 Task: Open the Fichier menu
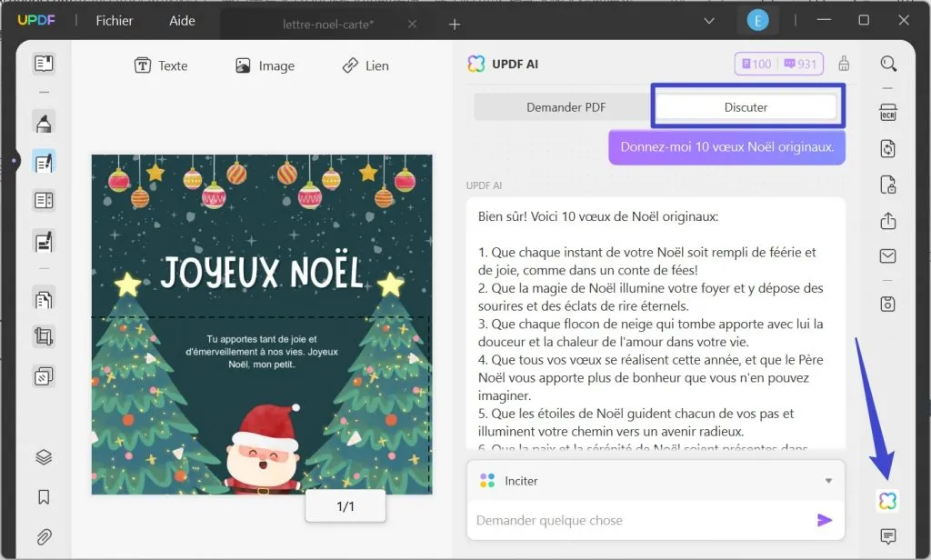pyautogui.click(x=113, y=20)
